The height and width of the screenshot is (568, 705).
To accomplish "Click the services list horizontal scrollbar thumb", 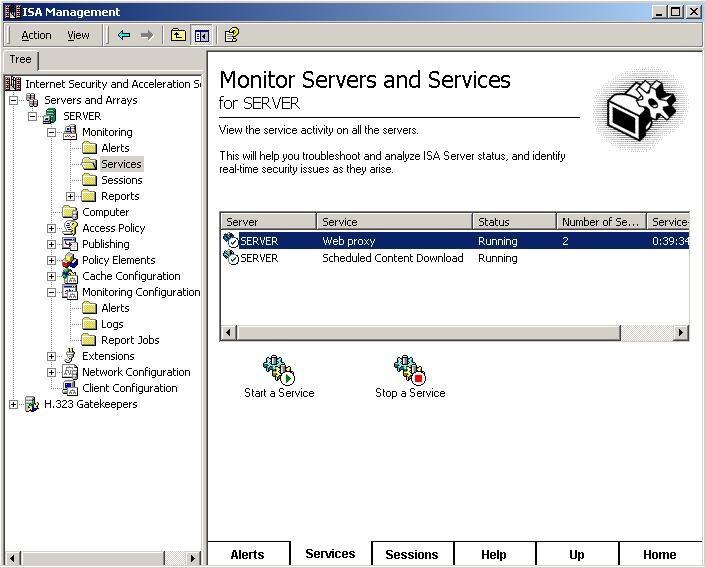I will [x=428, y=333].
